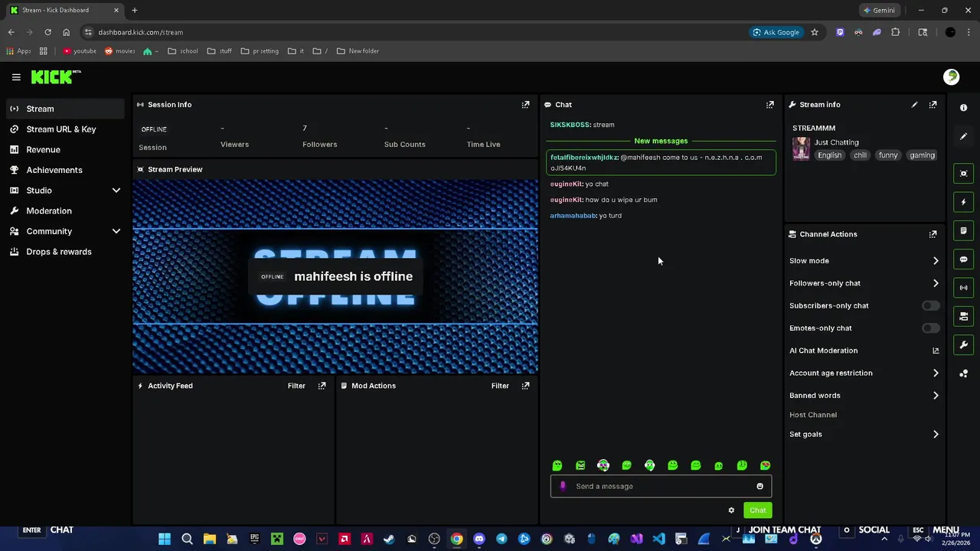Open the school bookmarks folder
Image resolution: width=980 pixels, height=551 pixels.
(183, 51)
